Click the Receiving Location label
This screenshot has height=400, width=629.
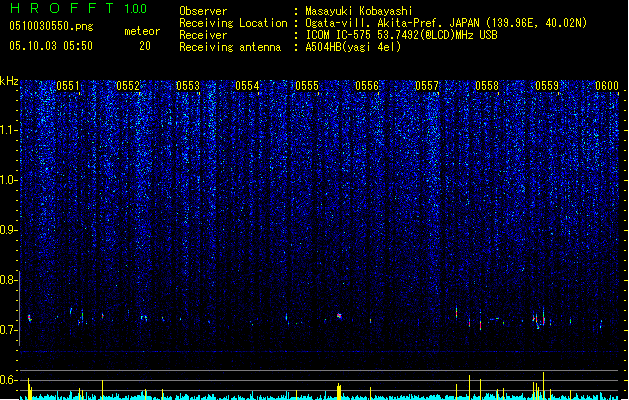233,23
